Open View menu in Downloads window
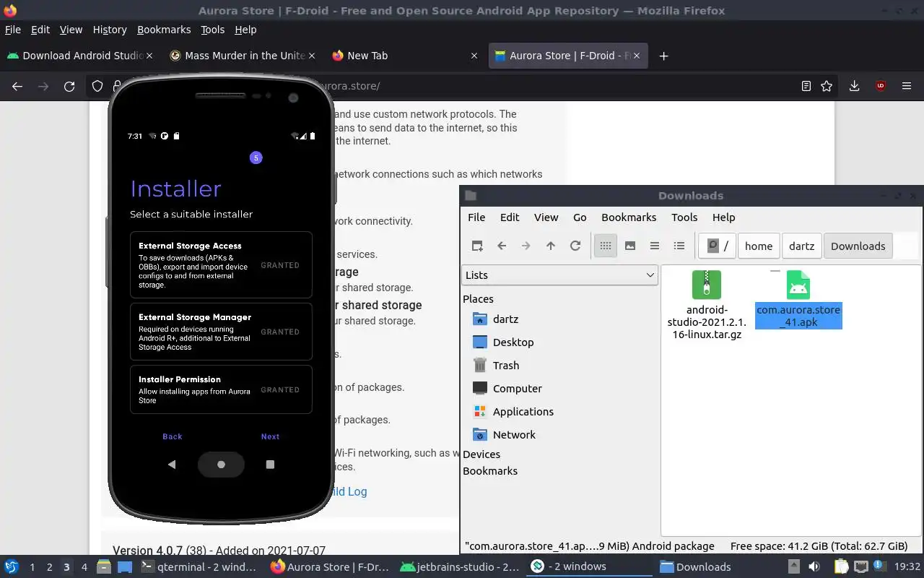 tap(546, 217)
